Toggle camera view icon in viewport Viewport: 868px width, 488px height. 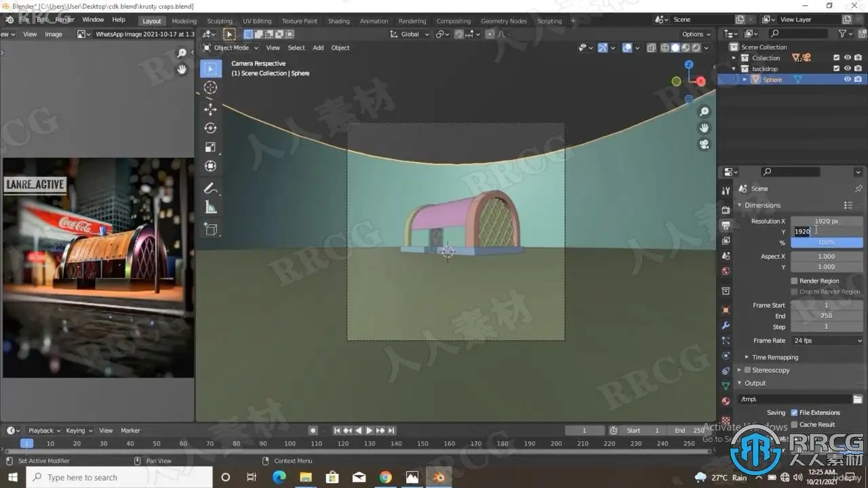click(705, 144)
